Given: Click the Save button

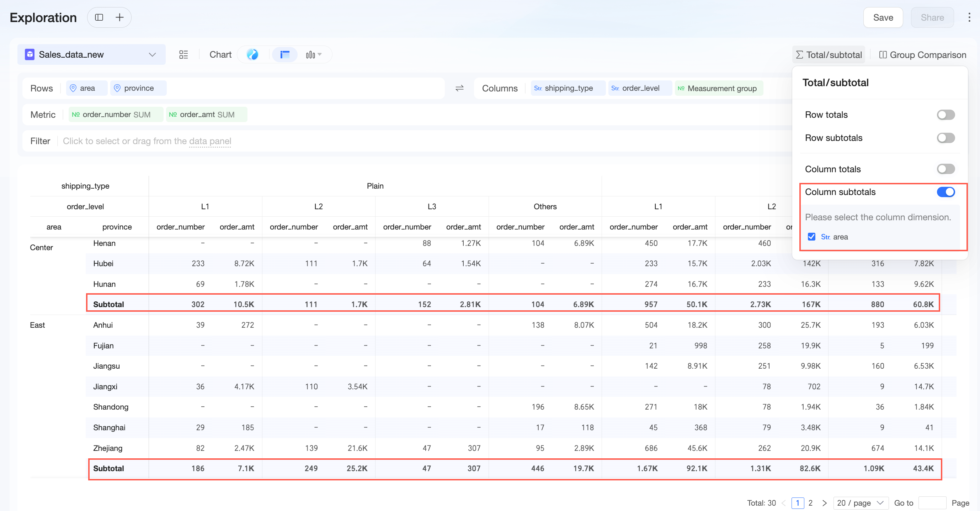Looking at the screenshot, I should click(883, 17).
